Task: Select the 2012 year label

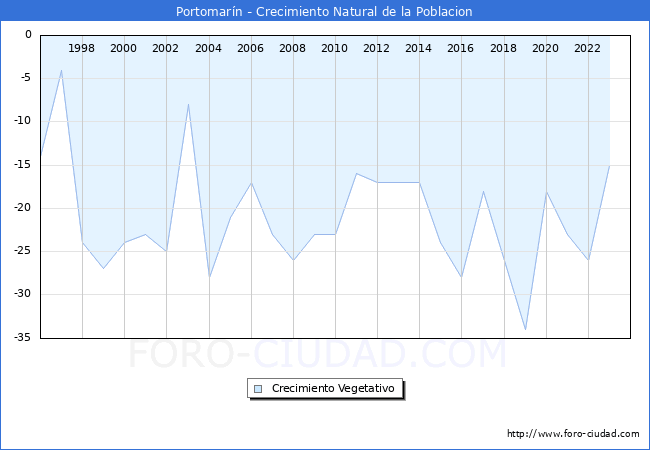Action: click(x=377, y=48)
